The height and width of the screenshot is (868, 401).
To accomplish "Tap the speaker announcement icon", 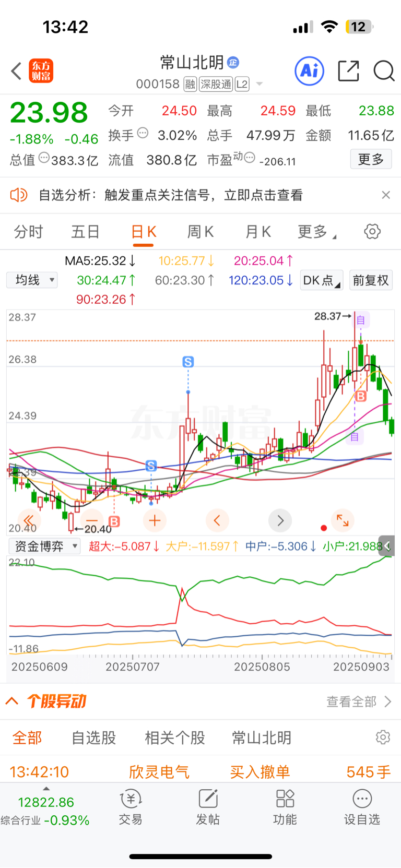I will (19, 195).
